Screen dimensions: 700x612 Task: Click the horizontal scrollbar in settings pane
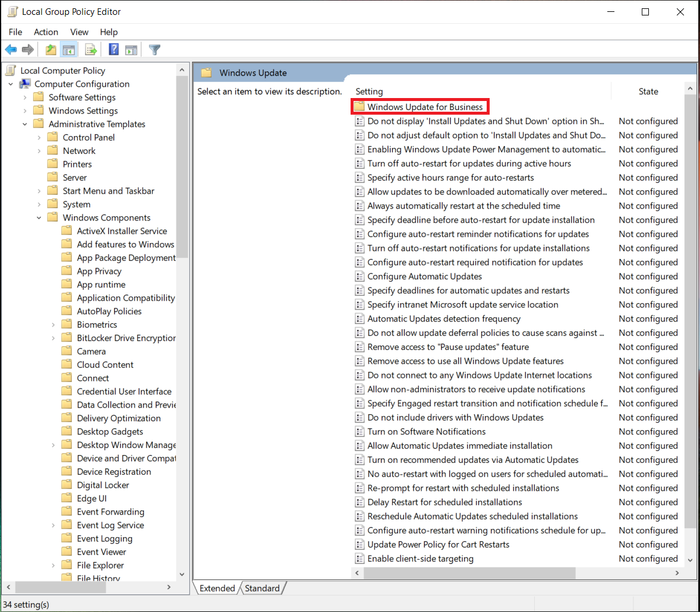coord(463,573)
